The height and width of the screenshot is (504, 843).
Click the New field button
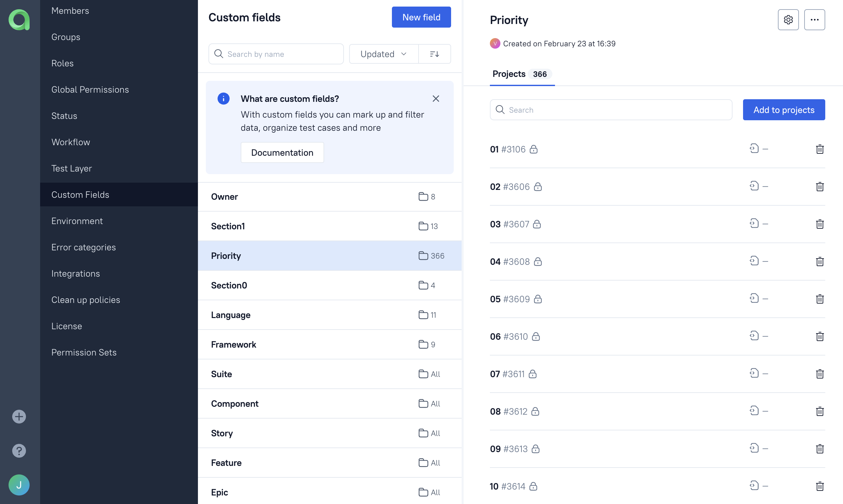pyautogui.click(x=421, y=17)
